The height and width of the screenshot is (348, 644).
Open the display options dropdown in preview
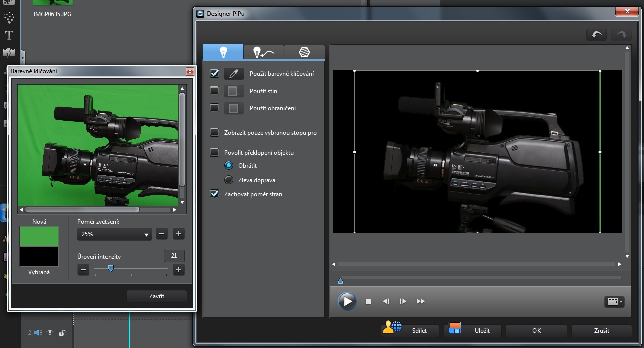(615, 302)
